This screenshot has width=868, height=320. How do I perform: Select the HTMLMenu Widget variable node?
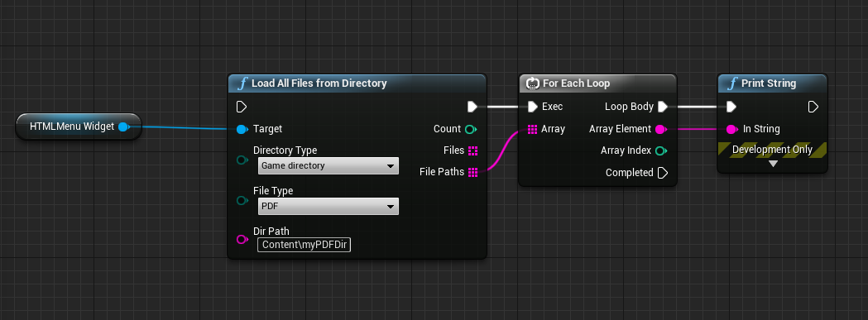[79, 127]
